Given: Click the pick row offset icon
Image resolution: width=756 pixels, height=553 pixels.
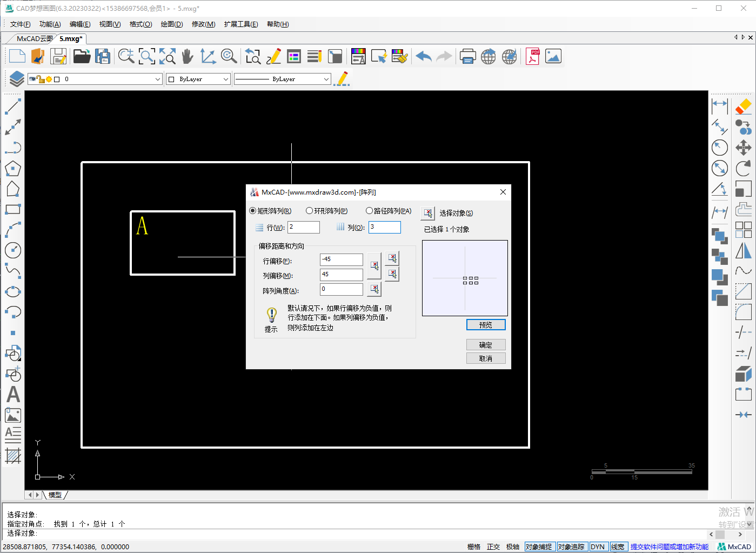Looking at the screenshot, I should click(x=392, y=258).
